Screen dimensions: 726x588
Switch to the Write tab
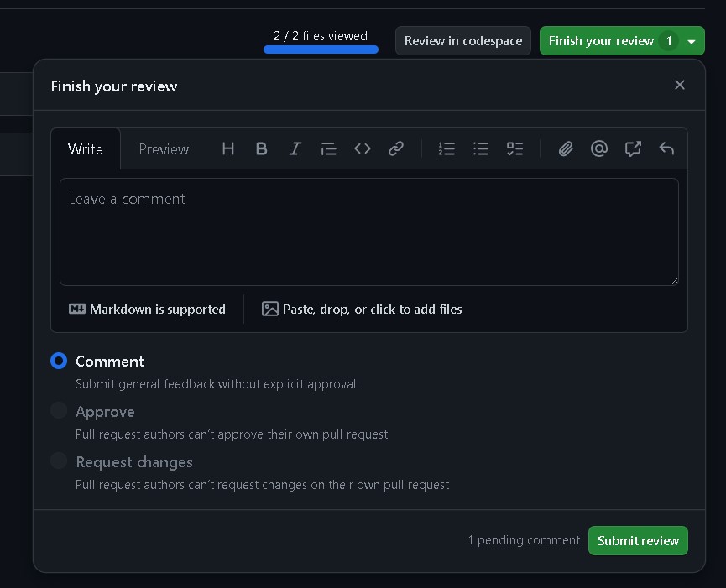pos(86,149)
